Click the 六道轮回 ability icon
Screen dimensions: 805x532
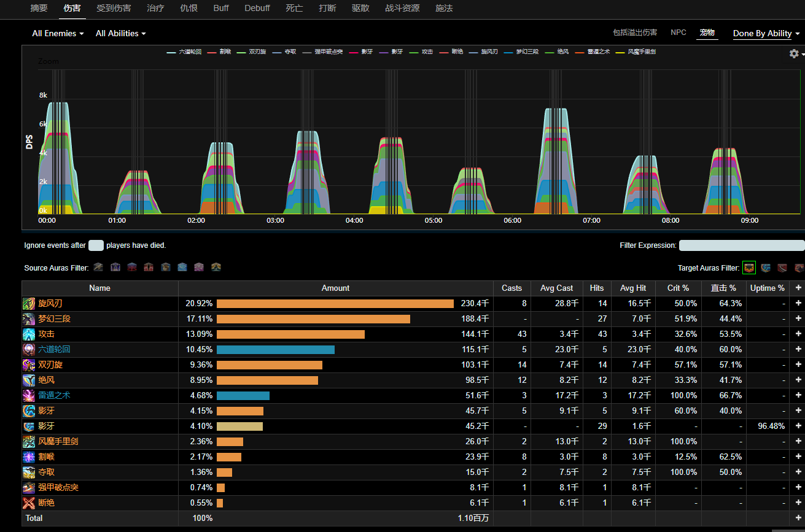[x=29, y=350]
